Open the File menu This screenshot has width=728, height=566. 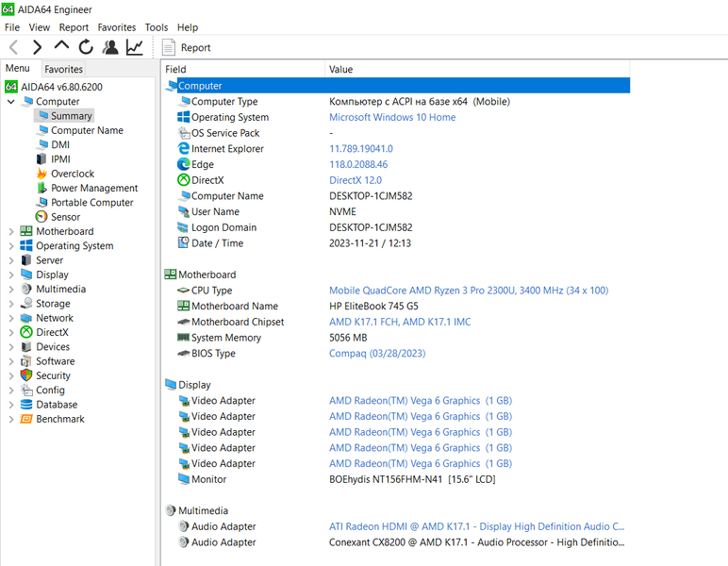click(12, 27)
